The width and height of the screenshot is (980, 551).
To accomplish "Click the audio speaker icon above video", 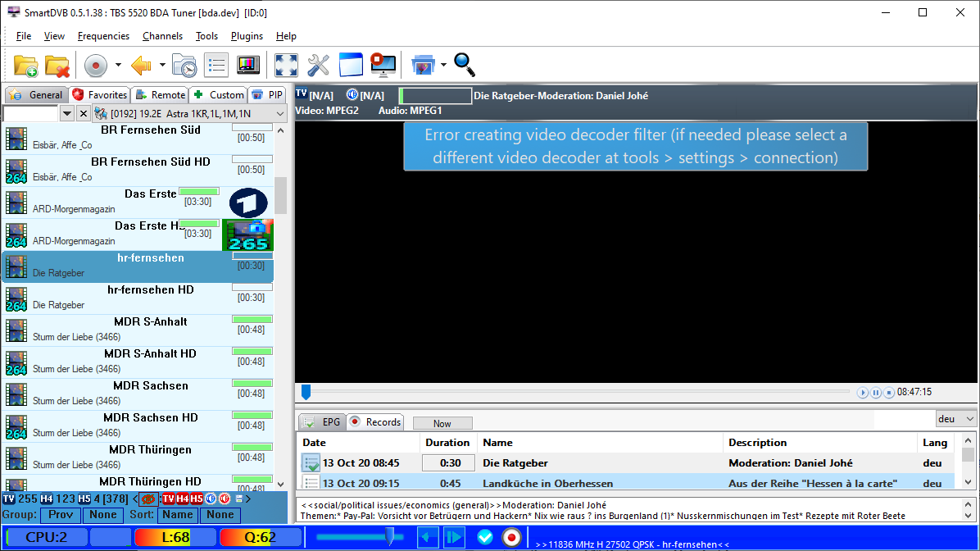I will click(x=352, y=94).
